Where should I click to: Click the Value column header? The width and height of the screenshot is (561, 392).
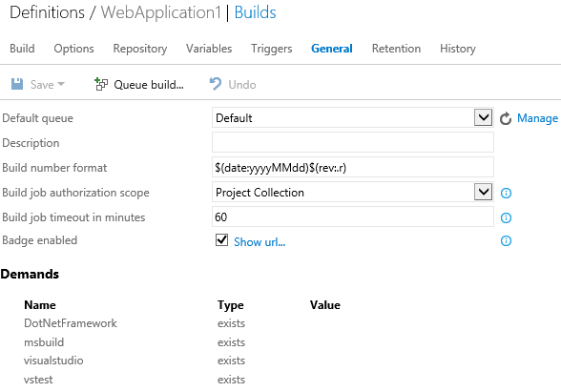pos(325,305)
